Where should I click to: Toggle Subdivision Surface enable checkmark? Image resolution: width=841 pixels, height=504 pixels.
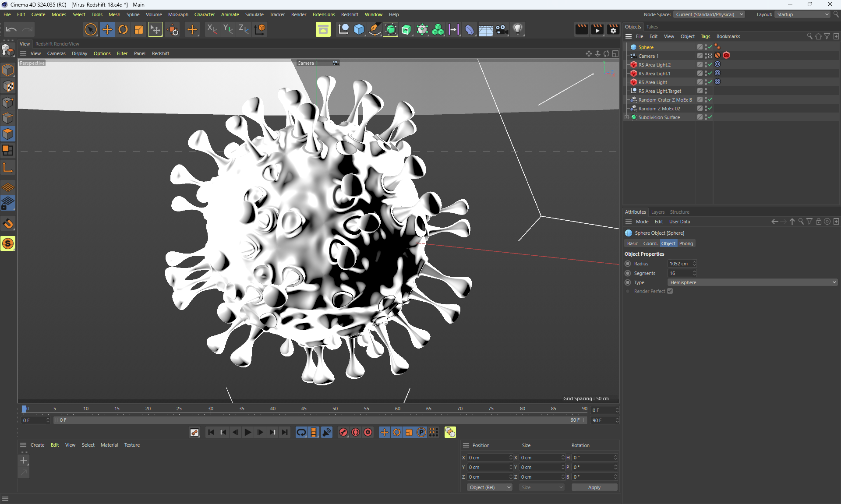710,117
